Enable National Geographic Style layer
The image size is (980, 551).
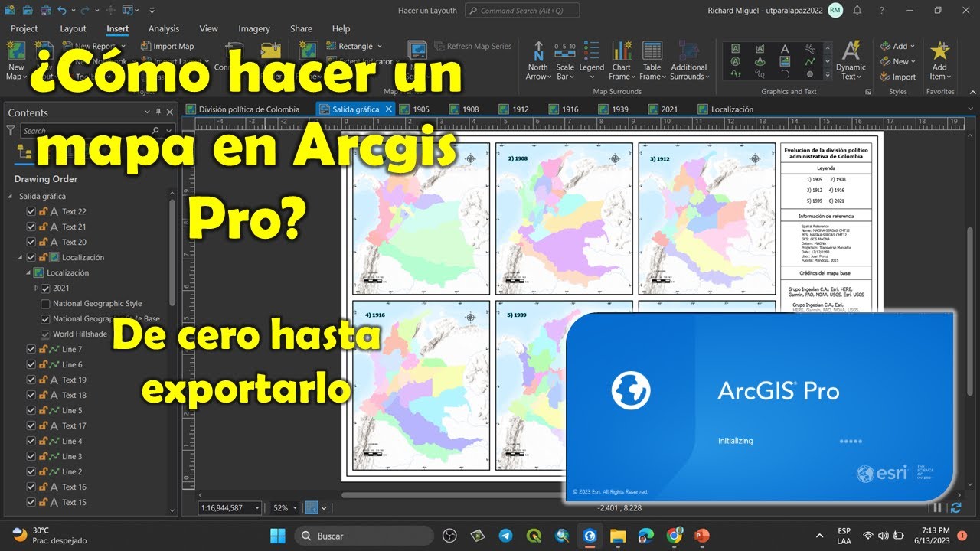pos(45,303)
